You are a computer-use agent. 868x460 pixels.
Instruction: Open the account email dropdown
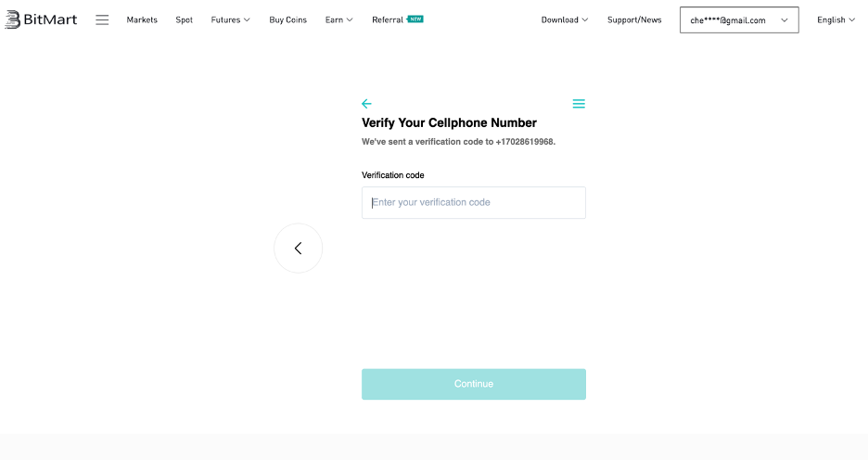(x=739, y=19)
